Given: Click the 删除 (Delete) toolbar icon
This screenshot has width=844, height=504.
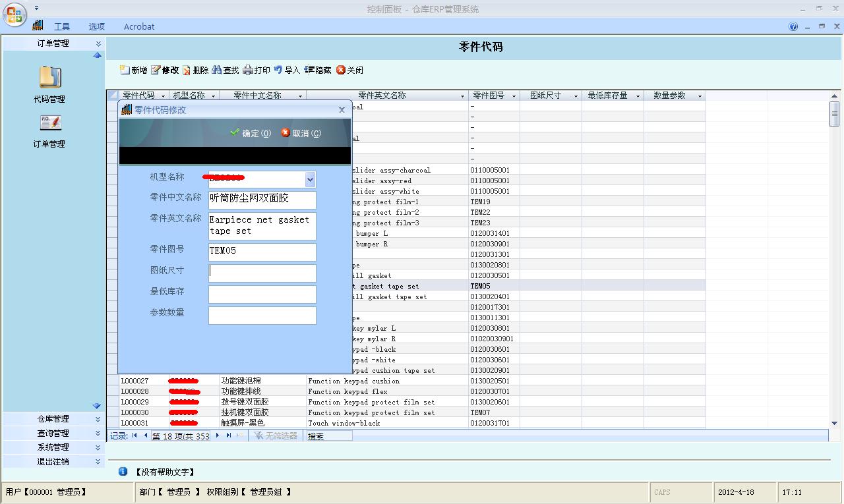Looking at the screenshot, I should (187, 70).
